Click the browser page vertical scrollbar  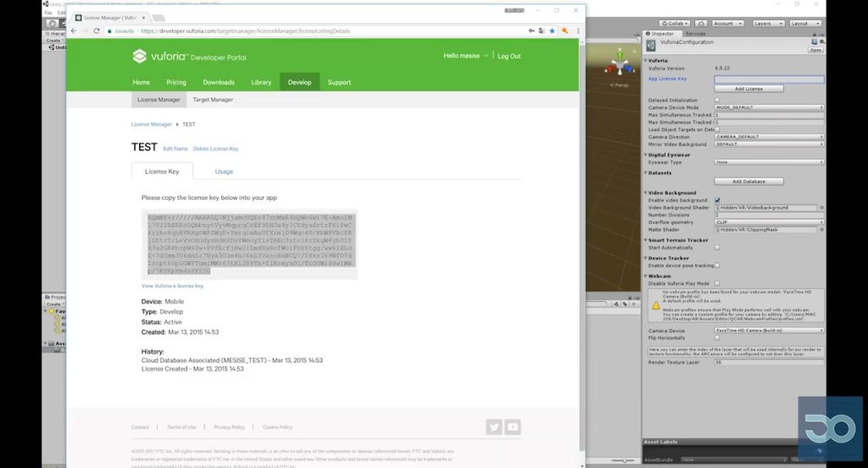(581, 248)
